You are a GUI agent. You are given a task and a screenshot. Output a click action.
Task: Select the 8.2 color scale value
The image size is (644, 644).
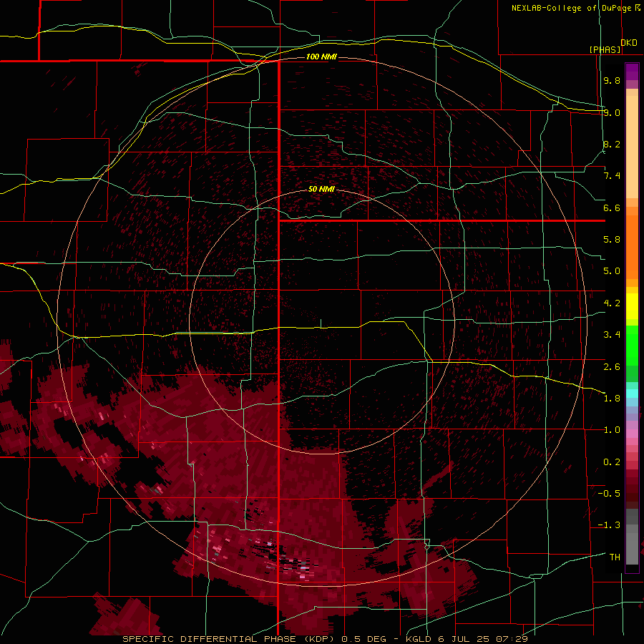click(x=612, y=144)
